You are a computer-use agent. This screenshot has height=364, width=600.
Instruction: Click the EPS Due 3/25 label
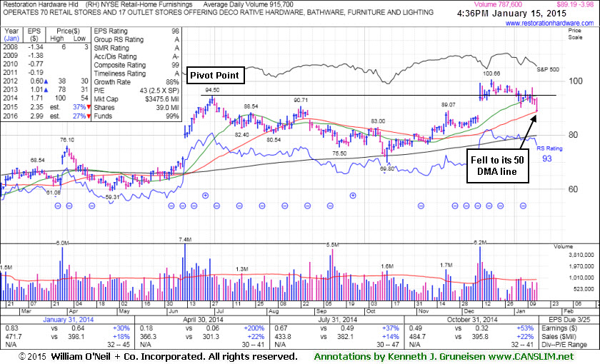pos(569,320)
